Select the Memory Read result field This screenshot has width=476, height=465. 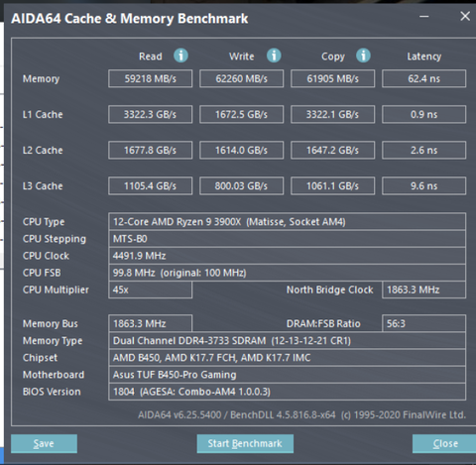(151, 78)
